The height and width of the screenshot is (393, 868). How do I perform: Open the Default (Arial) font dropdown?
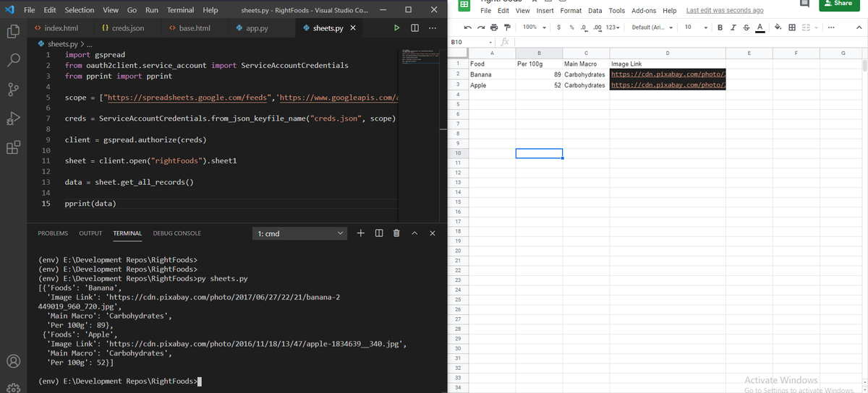tap(652, 27)
